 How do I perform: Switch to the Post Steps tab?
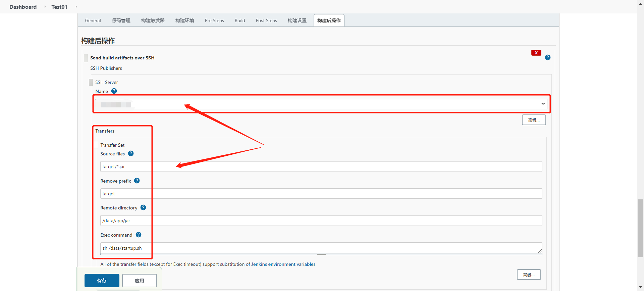click(x=266, y=20)
